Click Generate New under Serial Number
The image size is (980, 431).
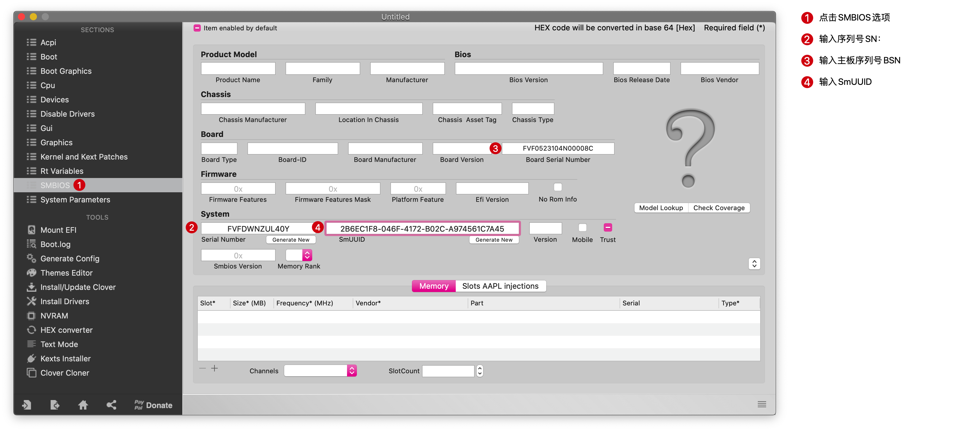coord(291,239)
